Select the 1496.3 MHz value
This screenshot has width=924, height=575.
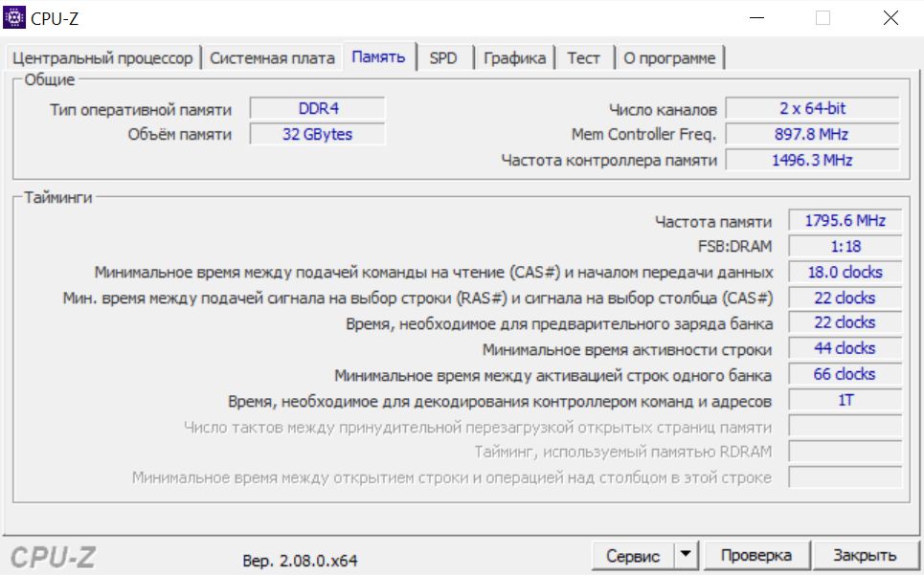[813, 160]
